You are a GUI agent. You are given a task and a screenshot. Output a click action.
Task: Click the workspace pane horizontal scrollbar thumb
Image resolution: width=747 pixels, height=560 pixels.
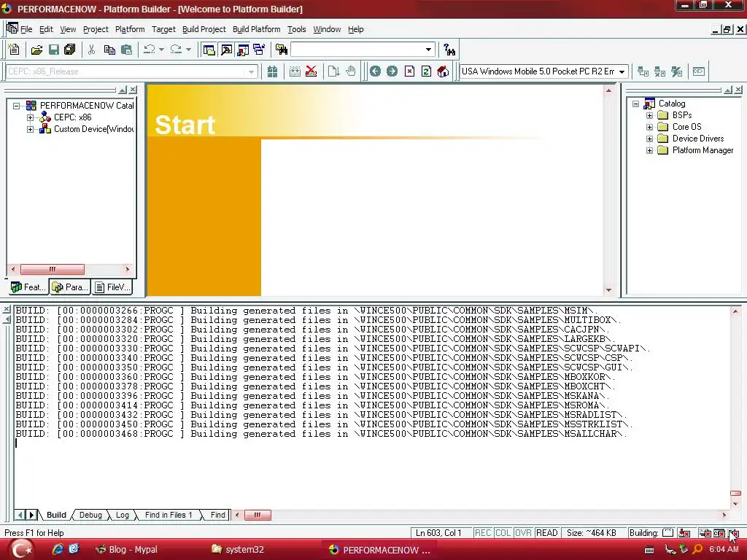53,269
